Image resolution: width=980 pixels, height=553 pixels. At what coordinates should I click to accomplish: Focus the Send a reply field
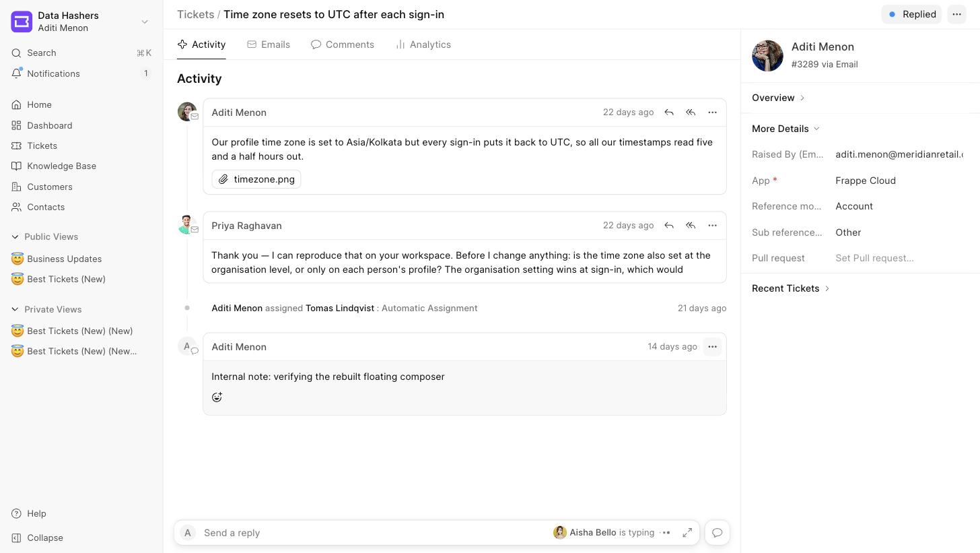374,533
